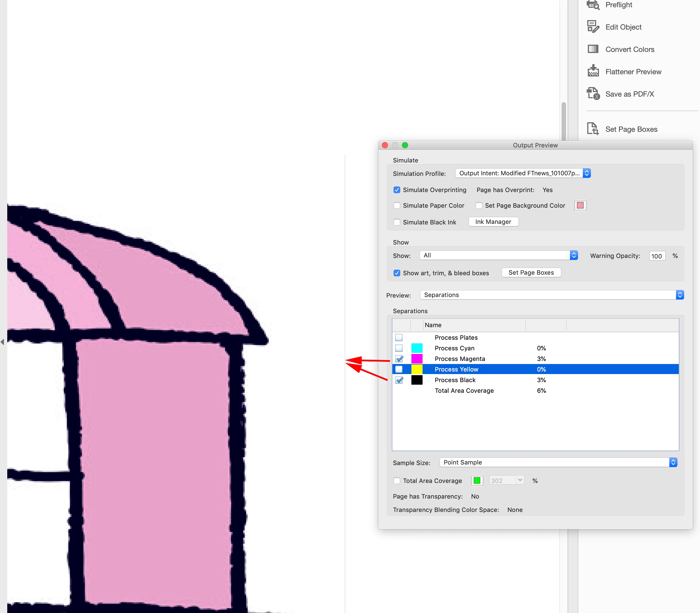Image resolution: width=700 pixels, height=613 pixels.
Task: Enable Total Area Coverage checkbox
Action: pyautogui.click(x=397, y=481)
